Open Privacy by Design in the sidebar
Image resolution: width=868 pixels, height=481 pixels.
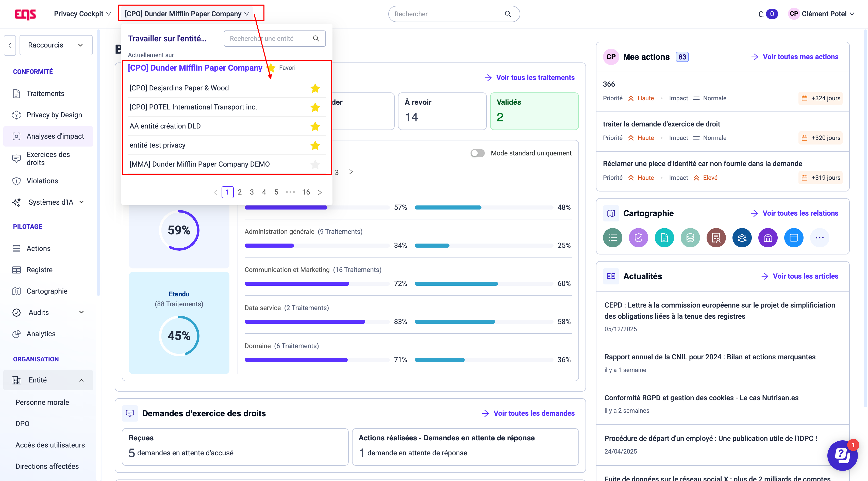[48, 115]
